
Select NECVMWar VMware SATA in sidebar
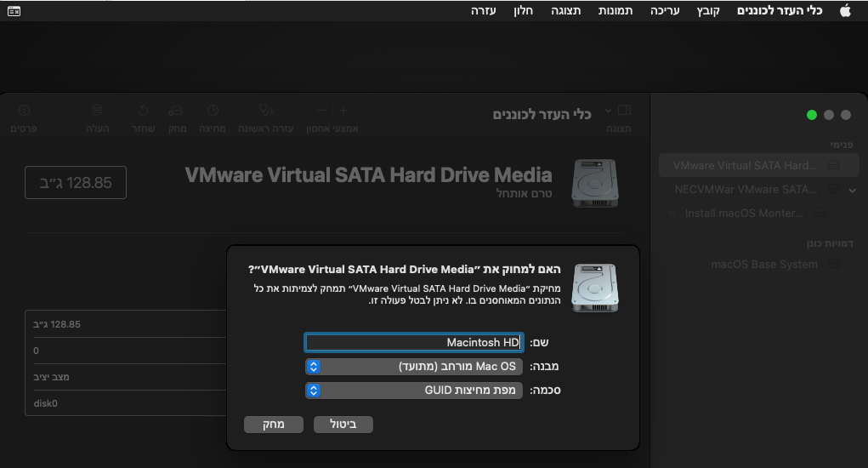tap(746, 190)
